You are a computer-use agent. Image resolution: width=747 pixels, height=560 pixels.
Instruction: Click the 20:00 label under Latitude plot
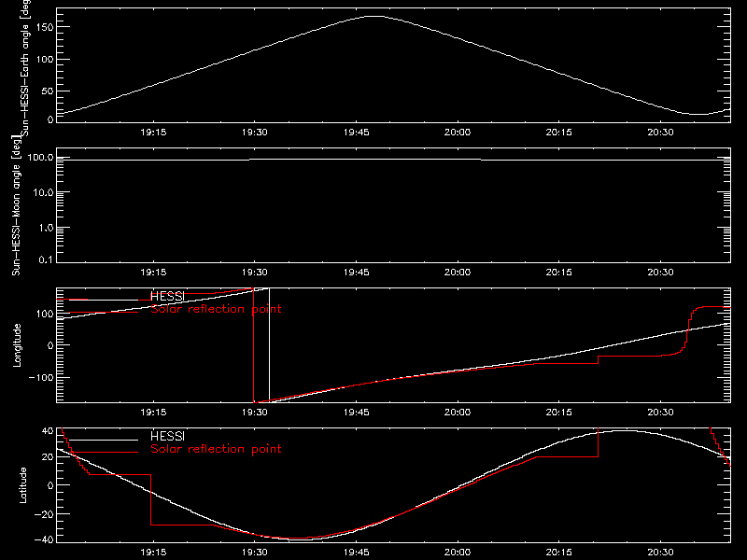[x=458, y=552]
